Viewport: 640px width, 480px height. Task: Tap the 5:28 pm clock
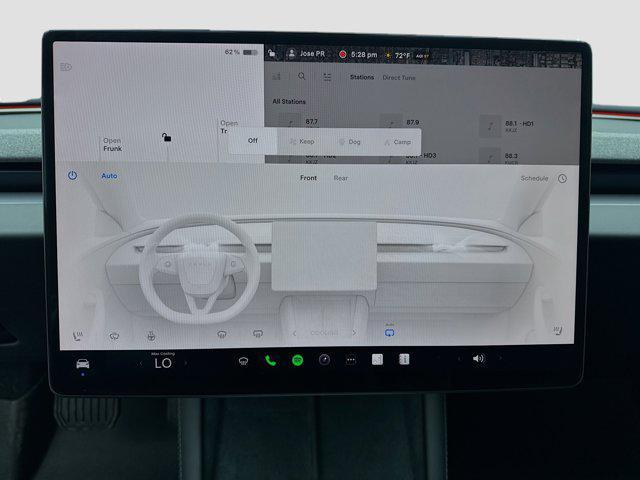click(364, 54)
